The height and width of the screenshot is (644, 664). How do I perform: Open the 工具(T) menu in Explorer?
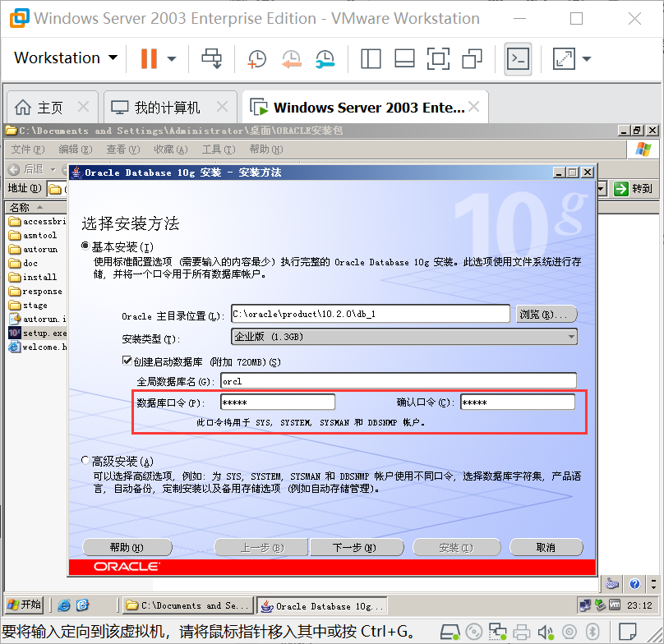tap(219, 149)
